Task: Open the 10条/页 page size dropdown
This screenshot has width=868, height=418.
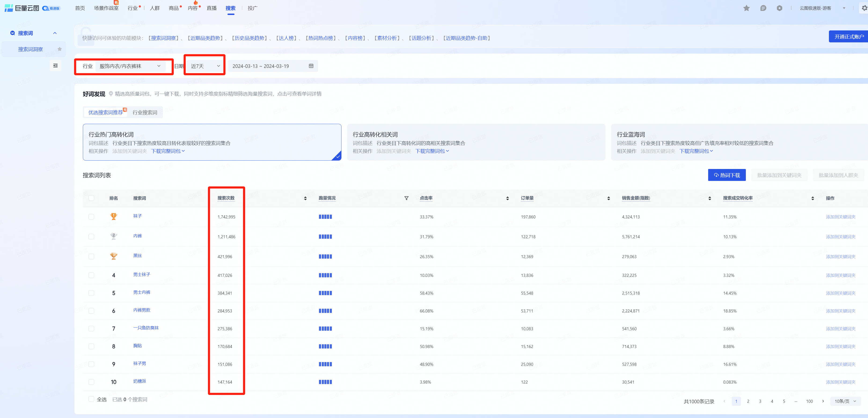Action: [x=846, y=401]
